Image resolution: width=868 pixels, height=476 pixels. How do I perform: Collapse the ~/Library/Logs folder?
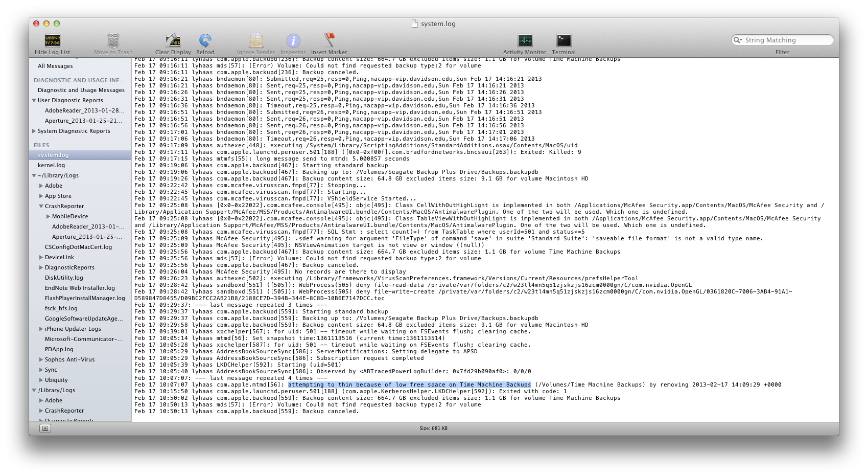coord(34,176)
